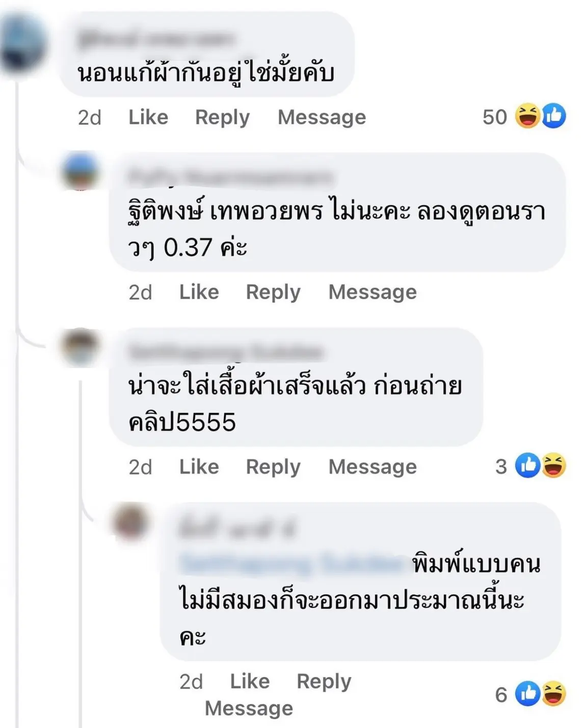Open the blurred tagged name in last reply

coord(291,564)
